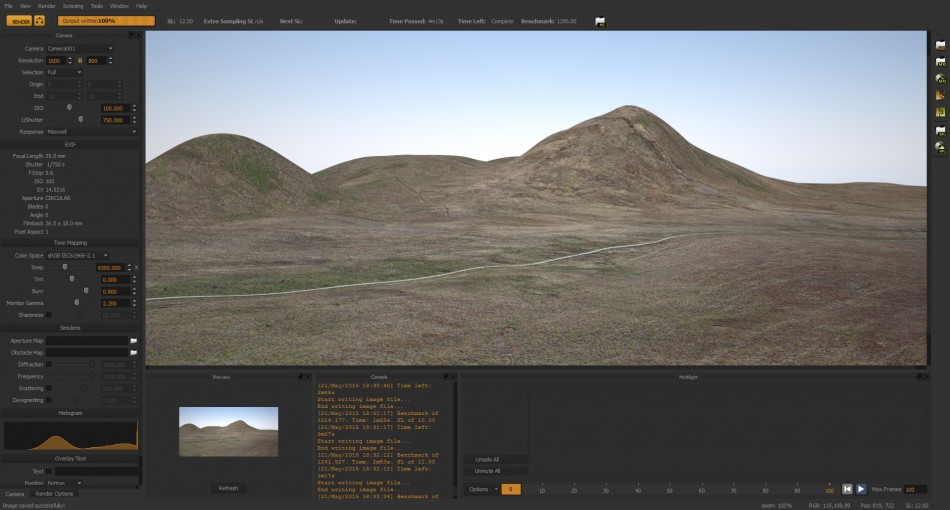Enable the Diffraction checkbox
950x510 pixels.
click(x=49, y=365)
